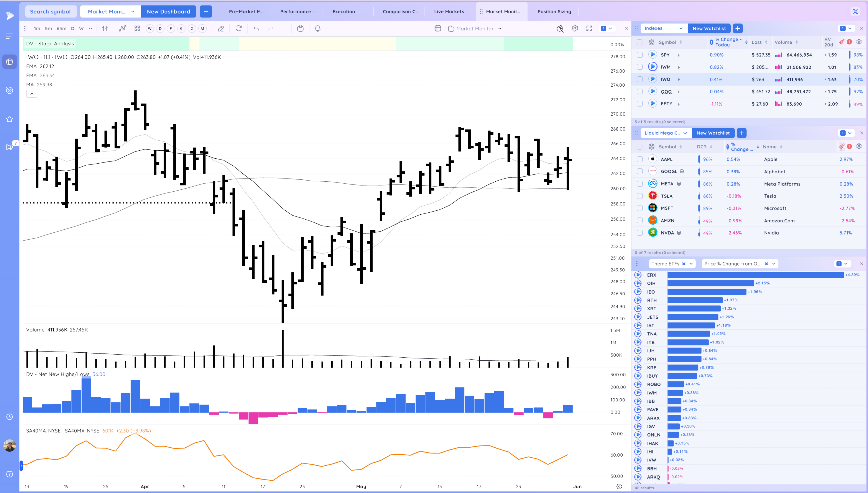Collapse the indicator legend chevron
The width and height of the screenshot is (868, 493).
click(31, 94)
